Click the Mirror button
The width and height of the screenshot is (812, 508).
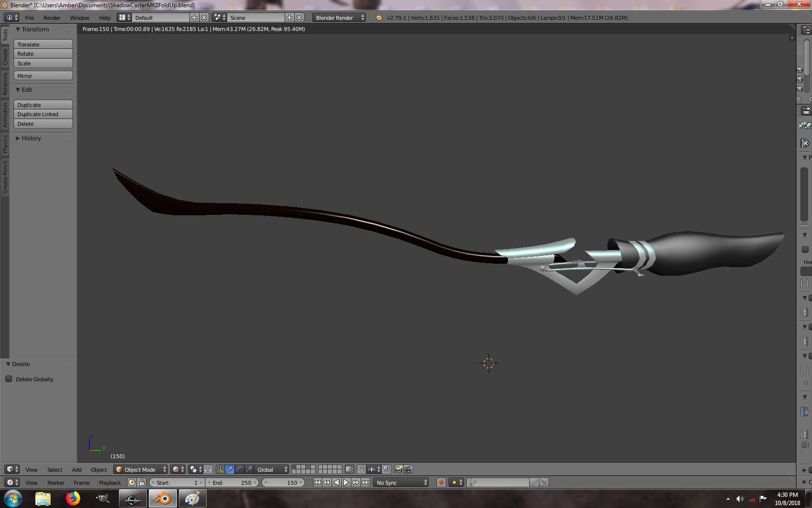tap(43, 76)
